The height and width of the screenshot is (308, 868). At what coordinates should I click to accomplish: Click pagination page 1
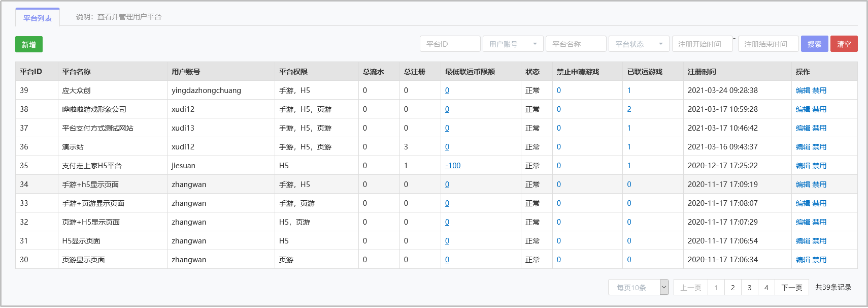click(716, 287)
